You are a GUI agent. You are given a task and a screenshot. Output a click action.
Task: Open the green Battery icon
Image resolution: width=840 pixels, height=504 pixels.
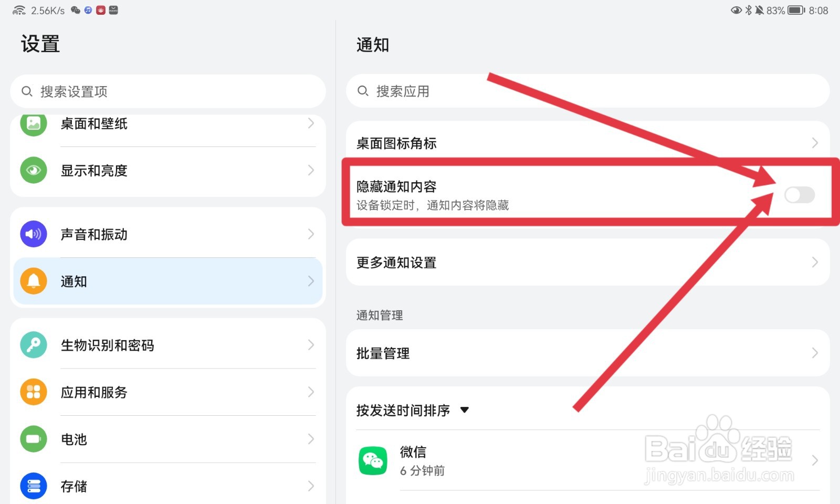[34, 439]
